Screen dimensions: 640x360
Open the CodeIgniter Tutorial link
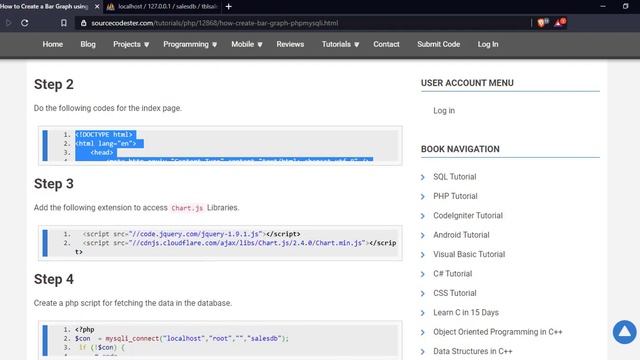coord(468,216)
